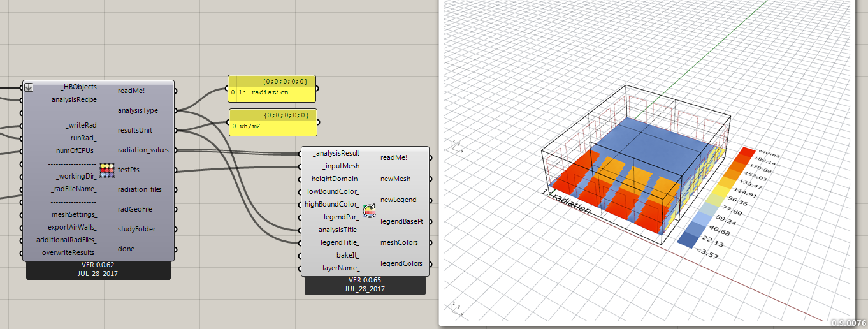
Task: Click the legendColors output
Action: pyautogui.click(x=401, y=263)
